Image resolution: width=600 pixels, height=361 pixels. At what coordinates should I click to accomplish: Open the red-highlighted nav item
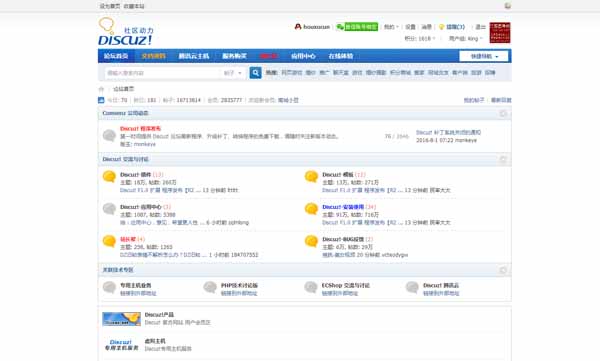point(269,56)
